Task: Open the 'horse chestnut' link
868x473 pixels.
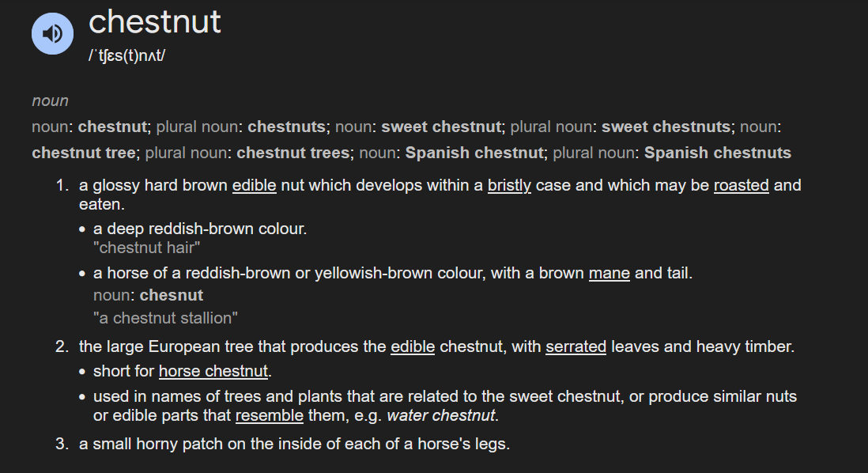Action: 213,371
